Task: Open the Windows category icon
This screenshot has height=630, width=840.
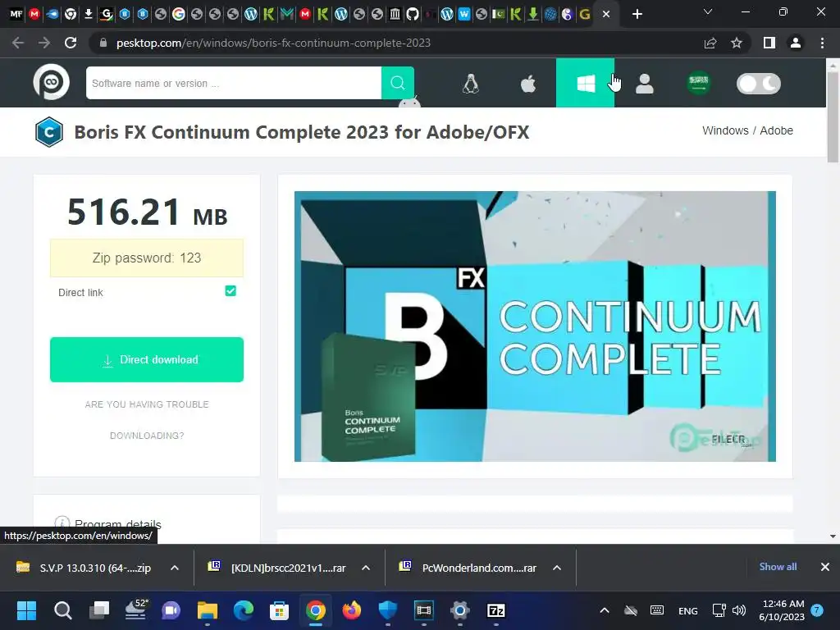Action: (x=585, y=83)
